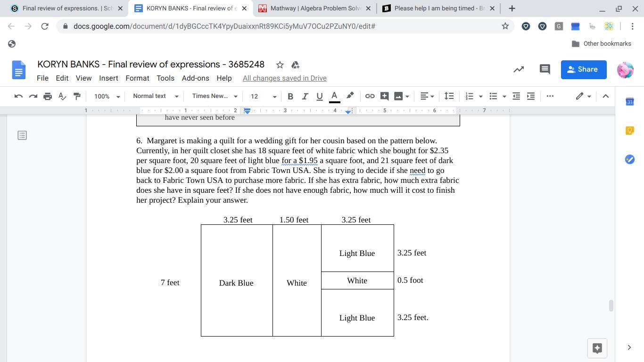
Task: Apply a numbered list
Action: pos(470,96)
